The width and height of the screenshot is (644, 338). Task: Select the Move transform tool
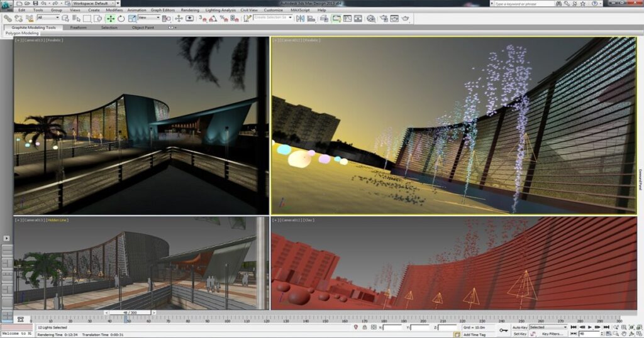coord(111,18)
